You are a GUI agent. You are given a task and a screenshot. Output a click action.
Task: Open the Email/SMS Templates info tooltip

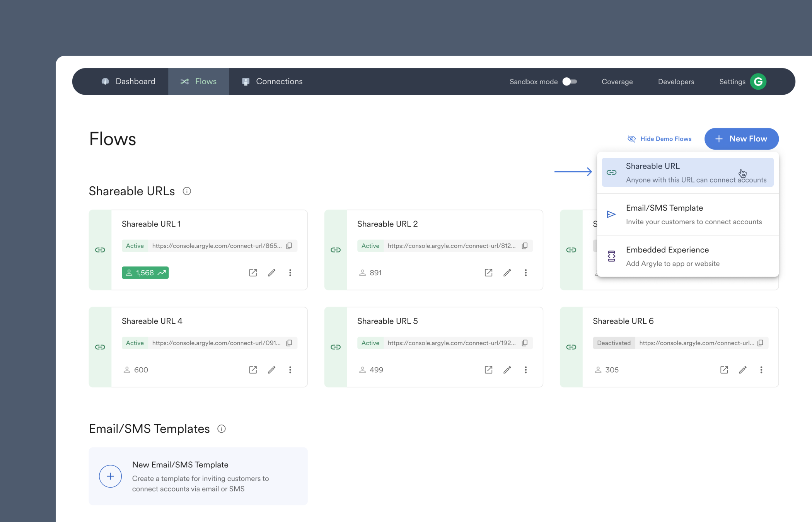[x=222, y=429]
